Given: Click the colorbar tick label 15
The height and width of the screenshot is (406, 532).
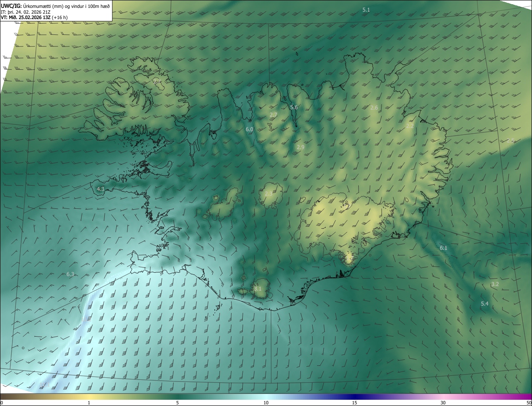Looking at the screenshot, I should pos(355,403).
